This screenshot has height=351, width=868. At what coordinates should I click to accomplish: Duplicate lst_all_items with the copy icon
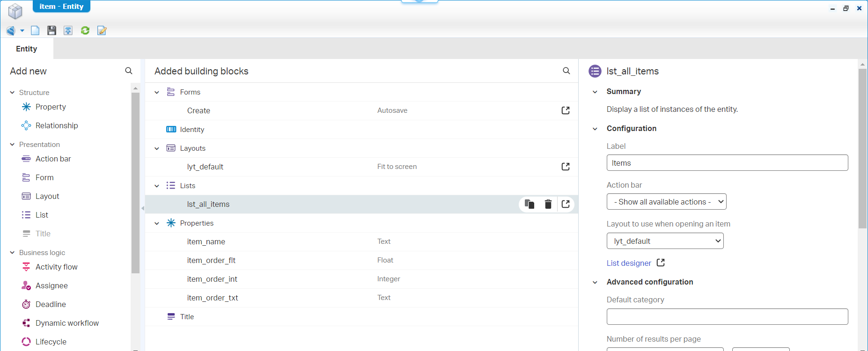click(530, 204)
